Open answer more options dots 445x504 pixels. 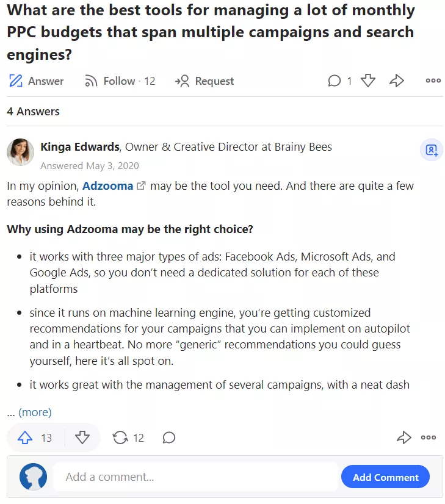tap(429, 437)
